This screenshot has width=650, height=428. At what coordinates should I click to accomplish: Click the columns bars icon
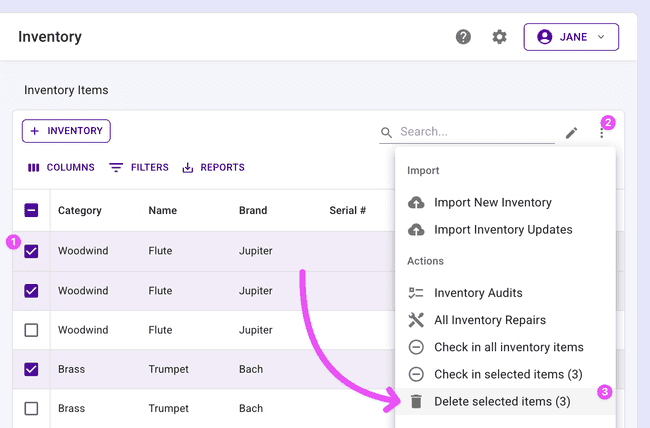[33, 168]
